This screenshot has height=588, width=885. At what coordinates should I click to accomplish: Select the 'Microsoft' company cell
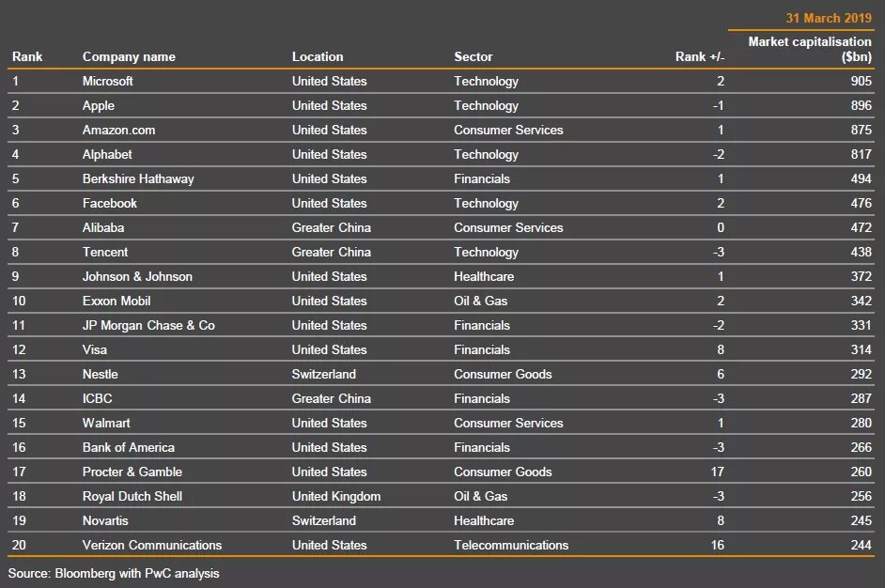(108, 81)
